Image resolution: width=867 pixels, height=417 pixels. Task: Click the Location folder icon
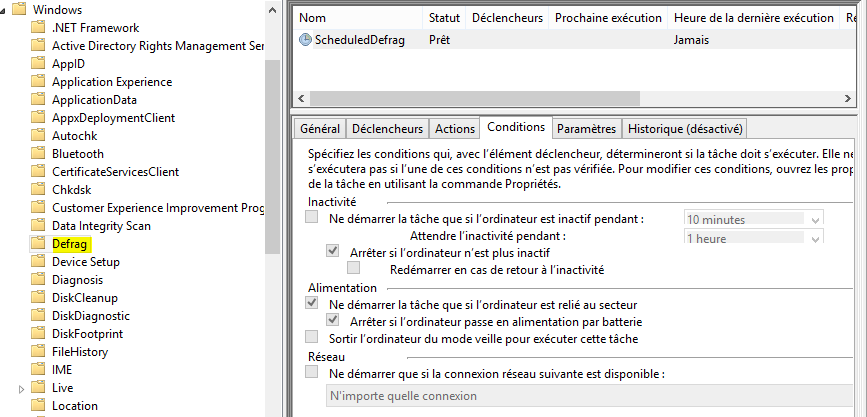pyautogui.click(x=38, y=406)
